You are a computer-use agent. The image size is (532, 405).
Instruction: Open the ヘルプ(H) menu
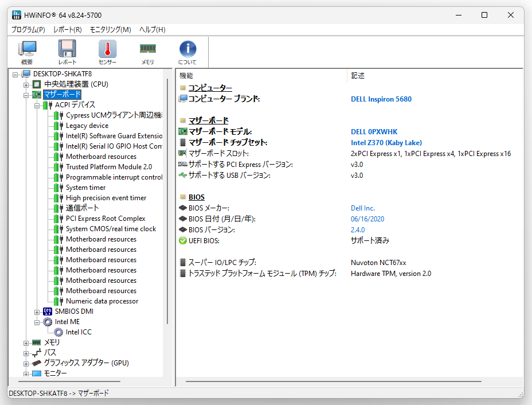click(152, 29)
